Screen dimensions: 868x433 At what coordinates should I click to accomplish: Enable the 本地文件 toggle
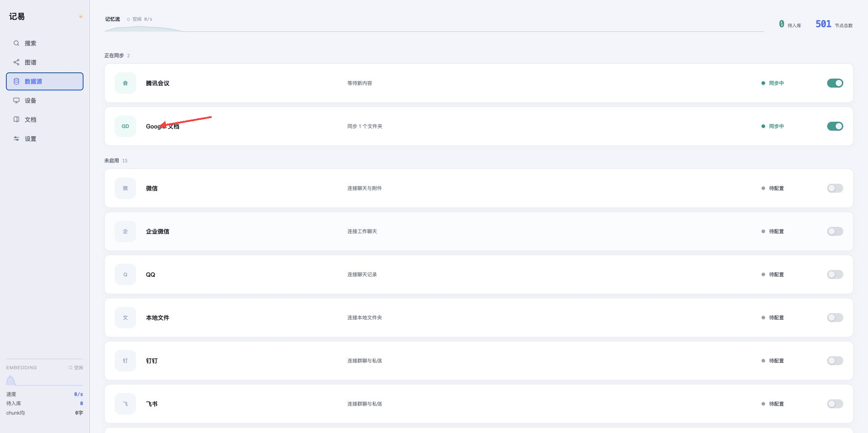[835, 318]
